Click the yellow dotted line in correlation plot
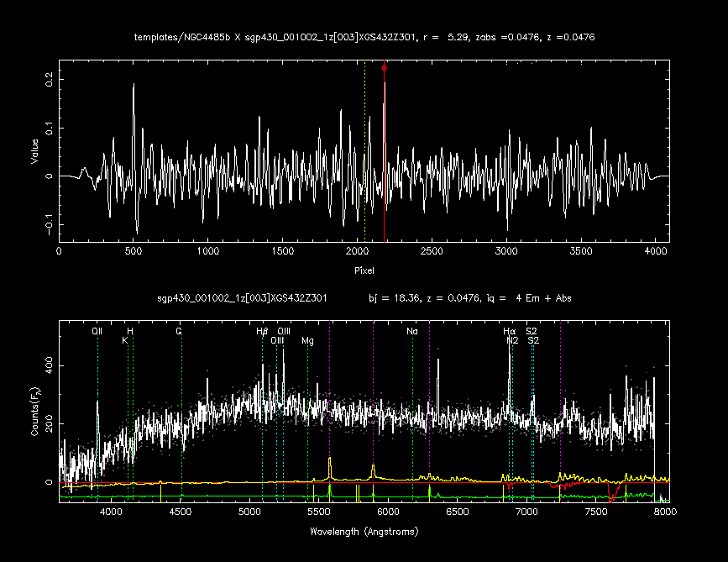This screenshot has height=562, width=728. 364,151
